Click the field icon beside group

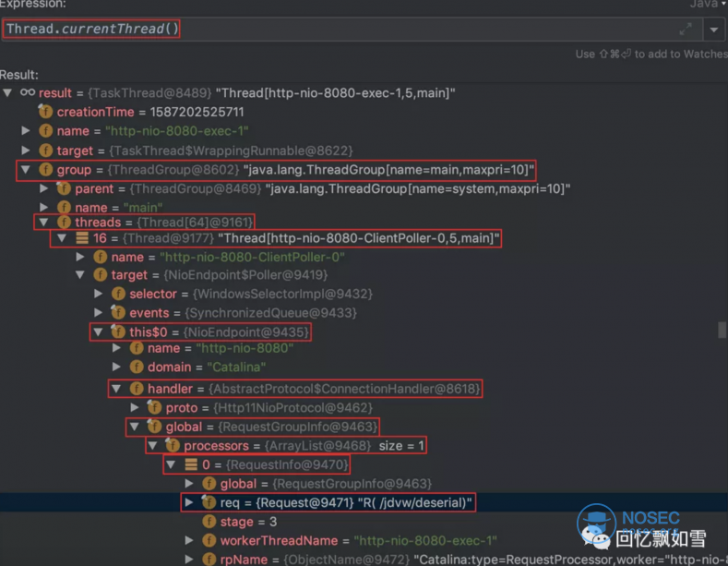click(45, 170)
